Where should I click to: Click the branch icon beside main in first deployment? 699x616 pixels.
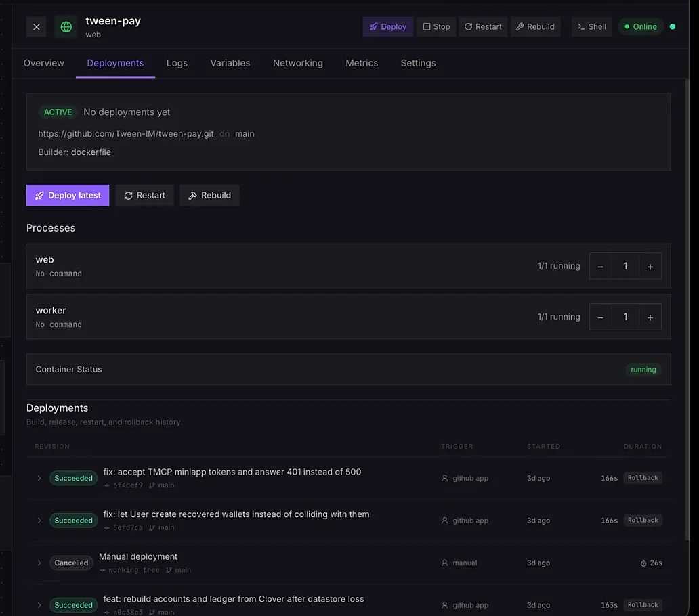(152, 485)
